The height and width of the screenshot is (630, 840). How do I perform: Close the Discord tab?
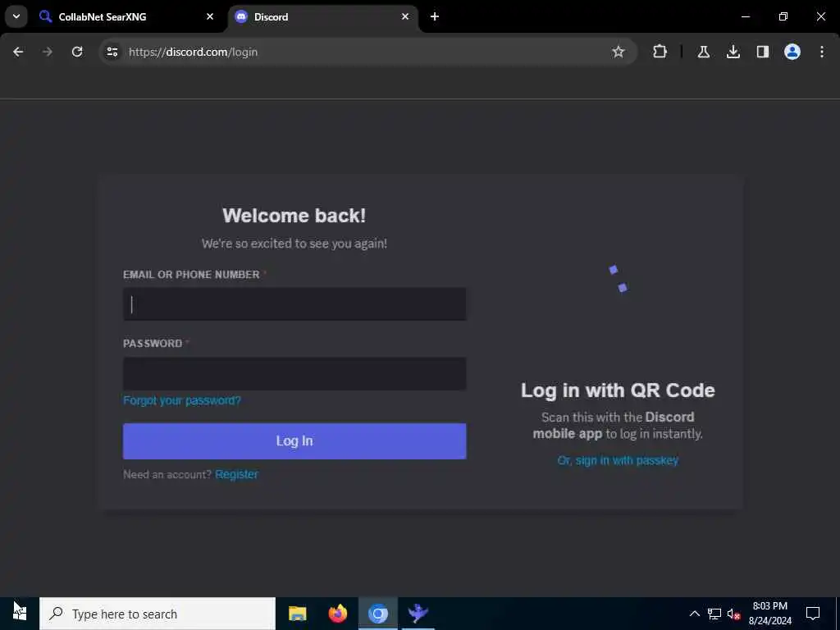point(405,16)
